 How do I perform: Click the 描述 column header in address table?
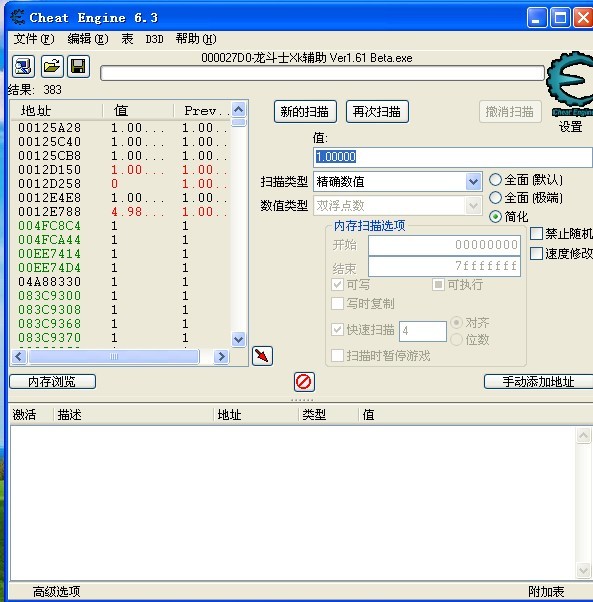click(133, 415)
